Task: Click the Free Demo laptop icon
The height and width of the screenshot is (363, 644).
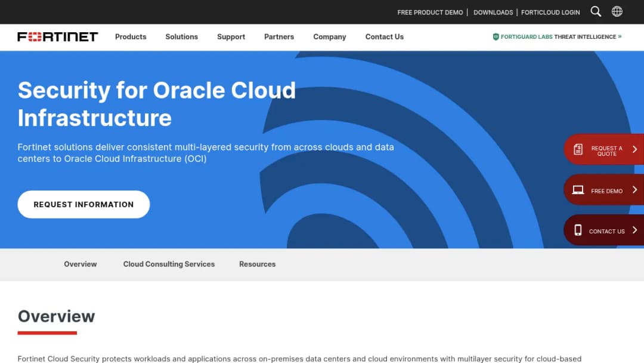Action: tap(578, 189)
